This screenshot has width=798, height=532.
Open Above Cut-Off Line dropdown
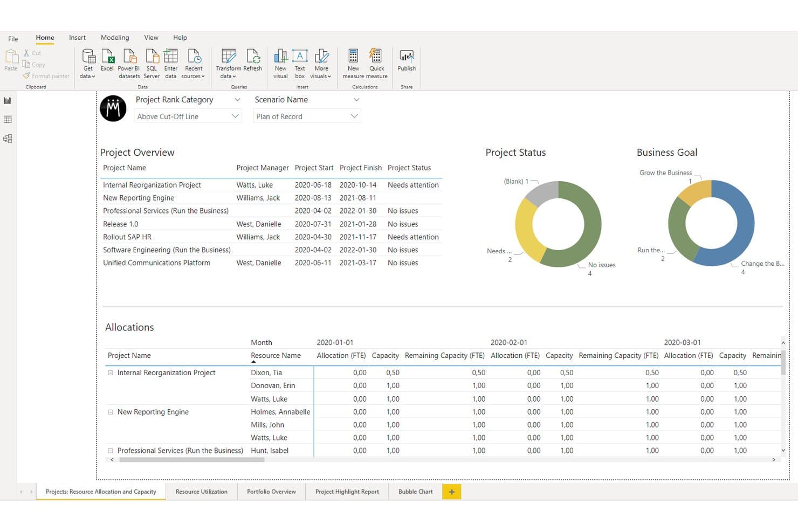coord(188,116)
